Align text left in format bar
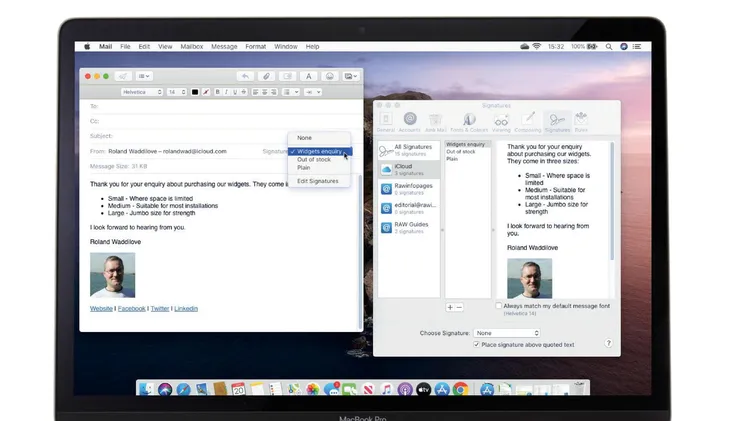The height and width of the screenshot is (421, 750). click(255, 92)
